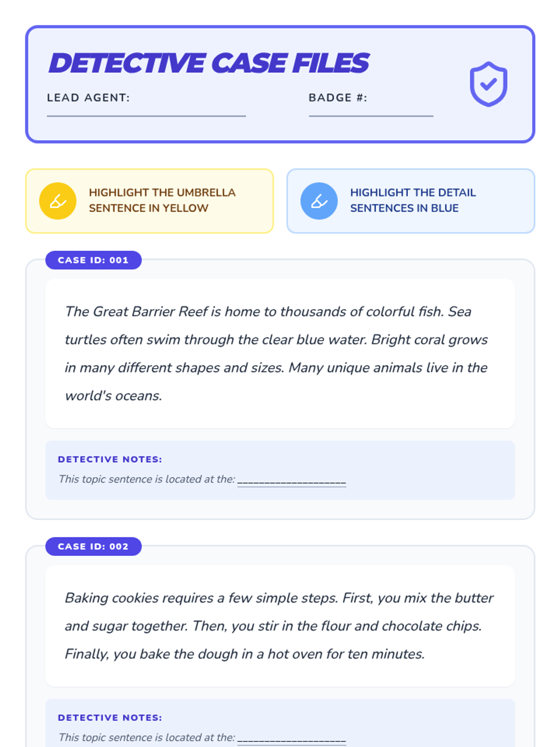
Task: Click the Case 002 topic location blank
Action: click(x=292, y=739)
